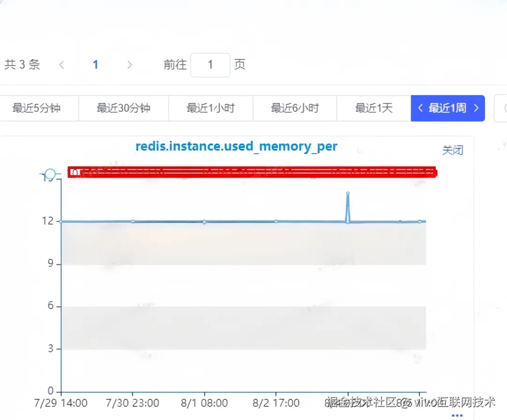Click the right chevron inside 最近1周 button
507x420 pixels.
click(476, 108)
